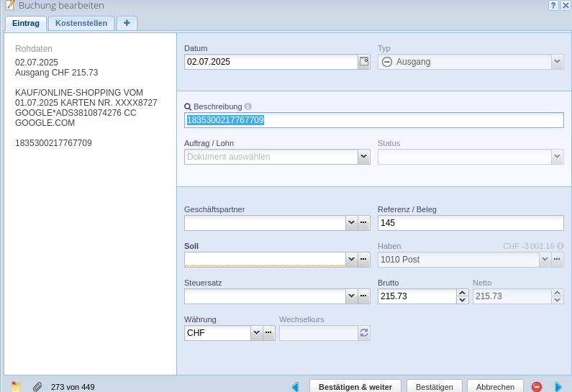Viewport: 572px width, 392px height.
Task: Click into the Beschreibung text field
Action: (374, 120)
